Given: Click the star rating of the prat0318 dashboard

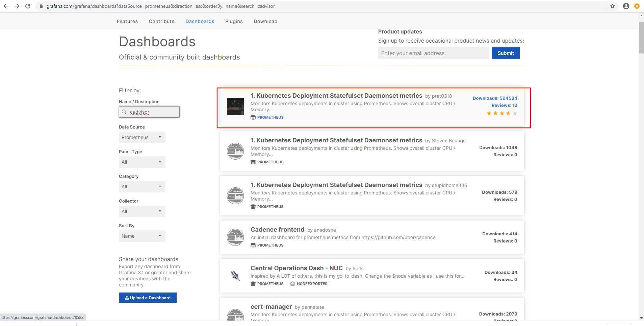Looking at the screenshot, I should pyautogui.click(x=501, y=113).
